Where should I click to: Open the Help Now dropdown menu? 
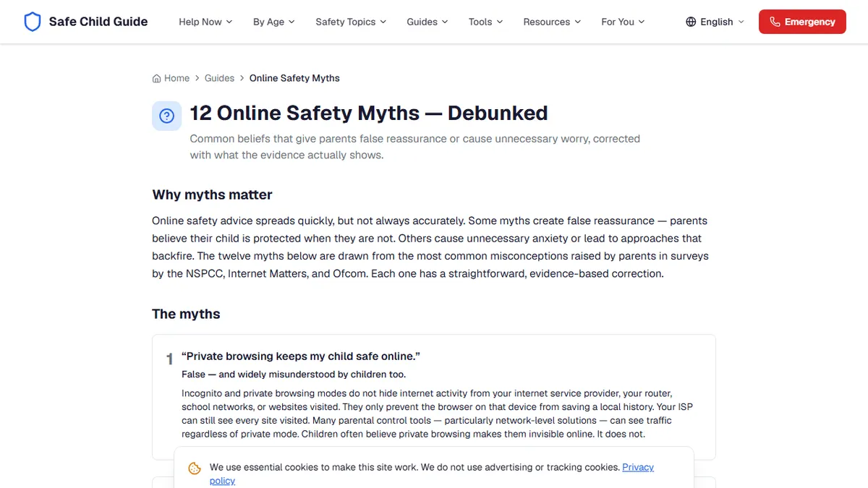205,22
